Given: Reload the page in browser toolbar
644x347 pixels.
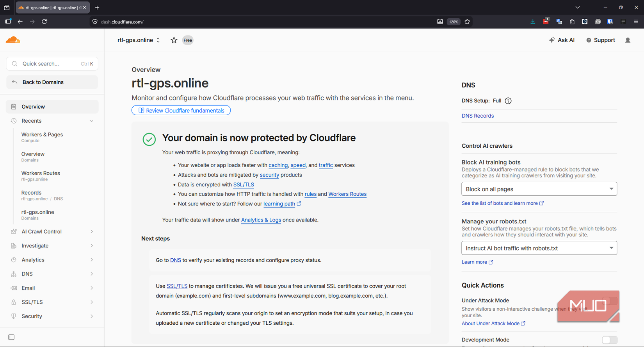Looking at the screenshot, I should (x=44, y=21).
